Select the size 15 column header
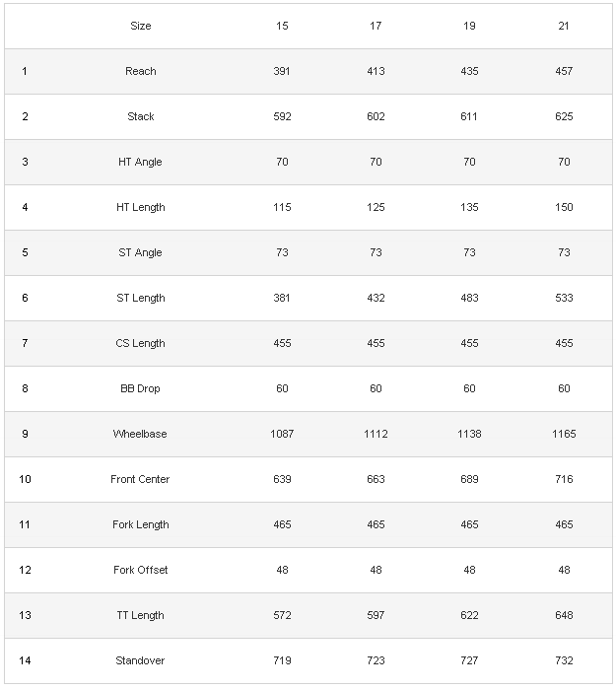Image resolution: width=616 pixels, height=689 pixels. tap(282, 26)
